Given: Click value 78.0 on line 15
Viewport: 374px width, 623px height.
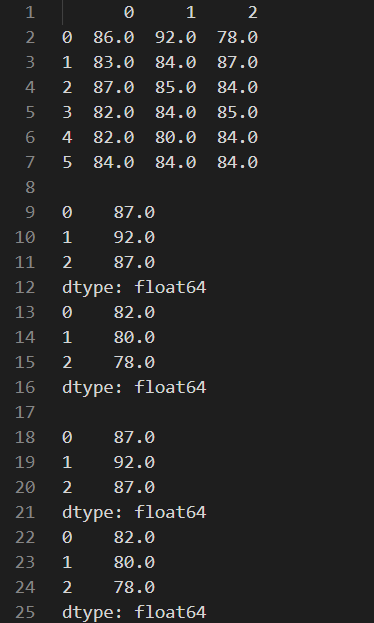Looking at the screenshot, I should tap(134, 362).
